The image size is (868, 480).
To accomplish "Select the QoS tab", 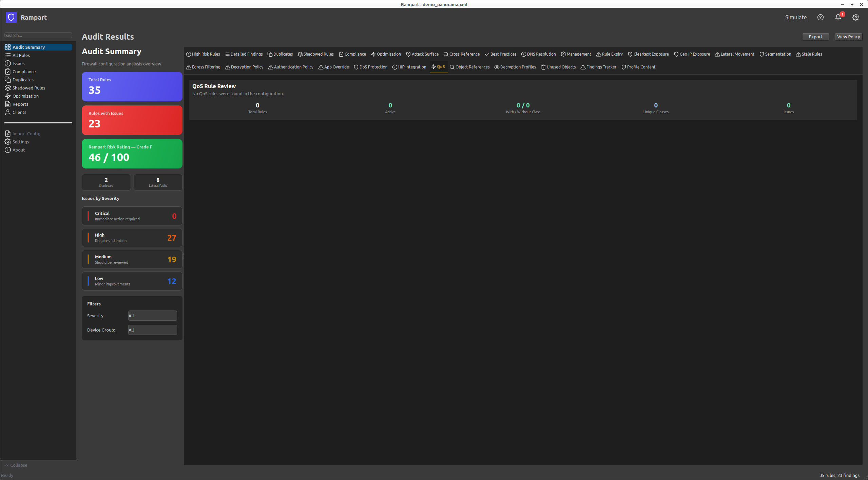I will [x=438, y=67].
